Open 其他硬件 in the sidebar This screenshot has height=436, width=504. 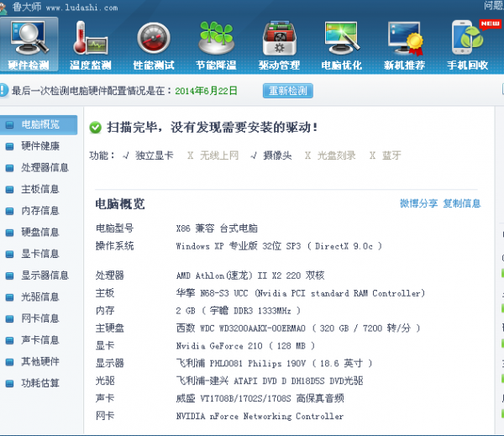[x=39, y=362]
